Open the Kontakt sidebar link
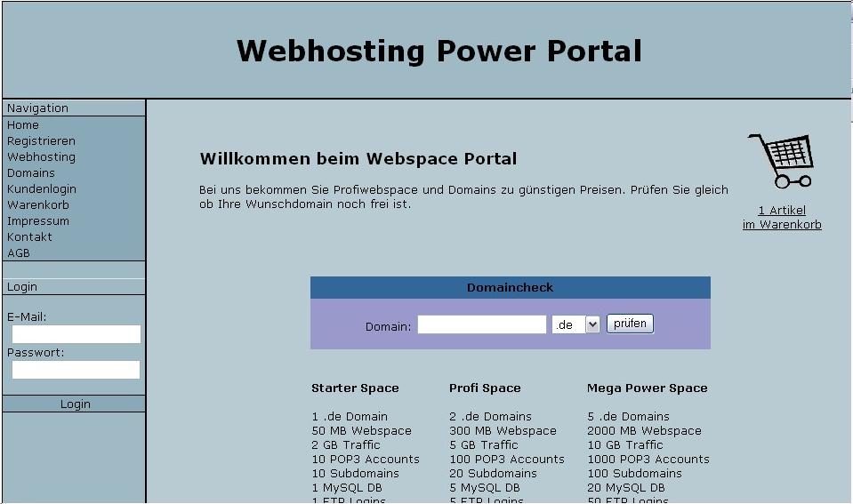The image size is (853, 504). click(x=29, y=237)
